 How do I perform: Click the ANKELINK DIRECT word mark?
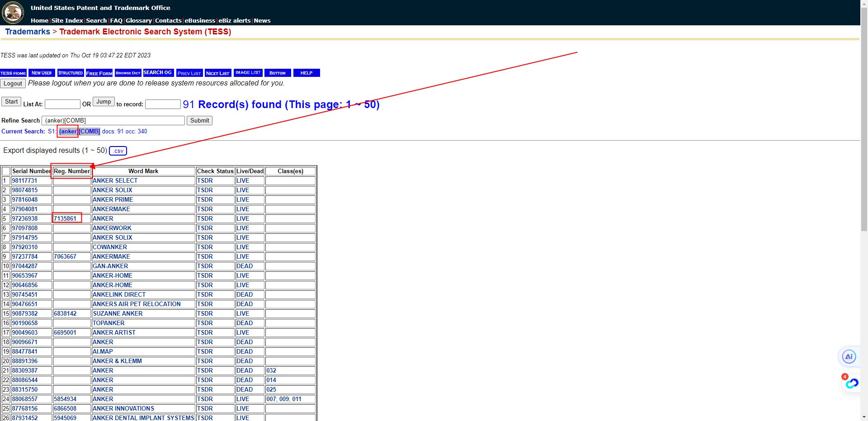point(119,295)
